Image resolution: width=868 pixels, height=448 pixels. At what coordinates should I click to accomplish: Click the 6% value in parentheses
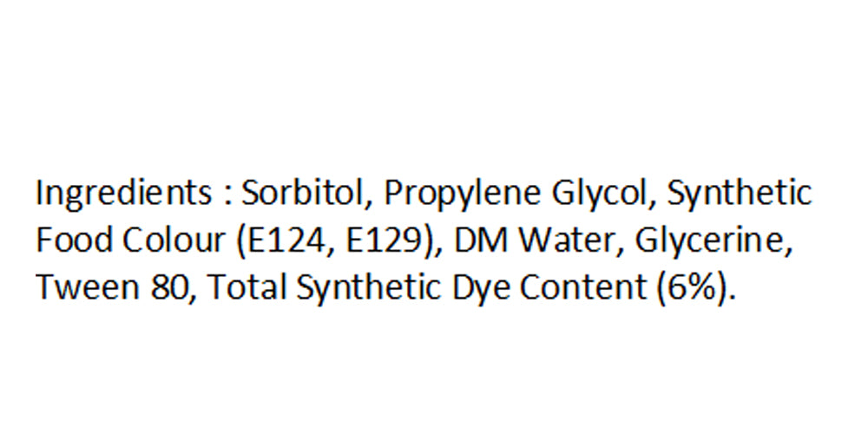(696, 288)
